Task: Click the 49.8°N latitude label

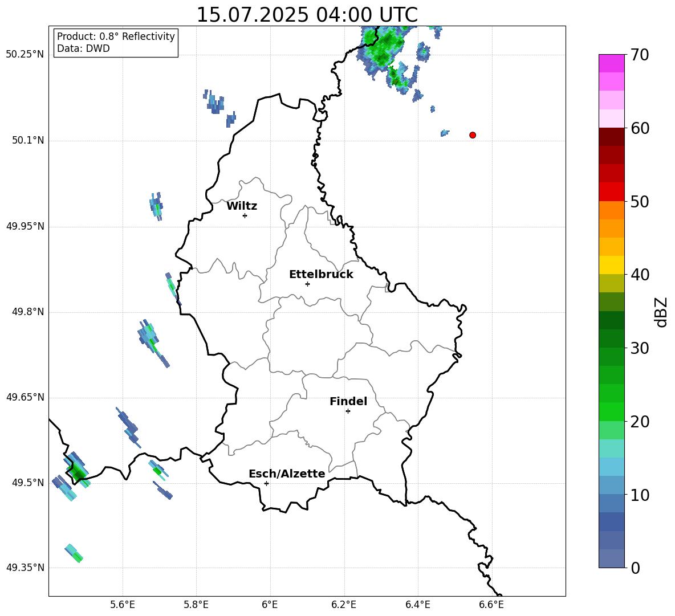Action: click(x=28, y=312)
